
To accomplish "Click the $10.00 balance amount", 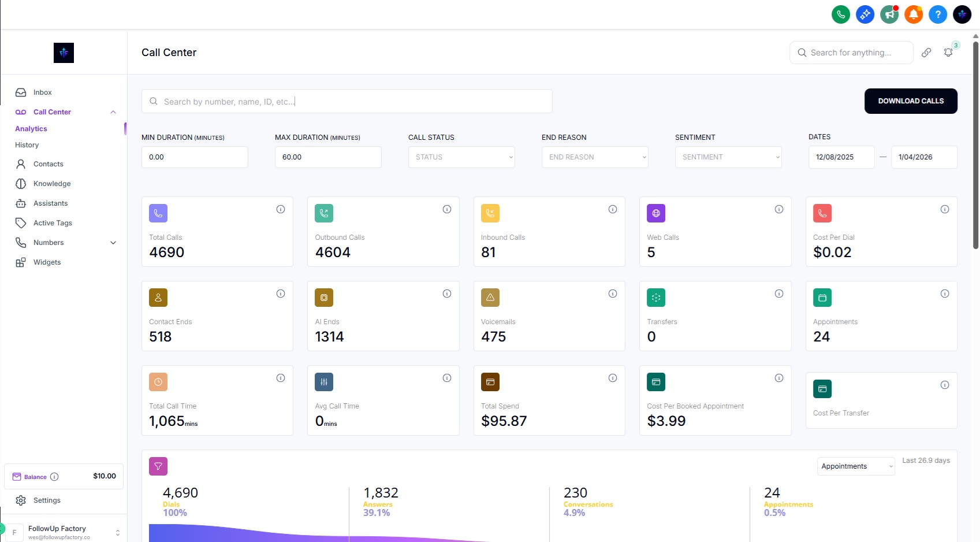I will coord(105,476).
